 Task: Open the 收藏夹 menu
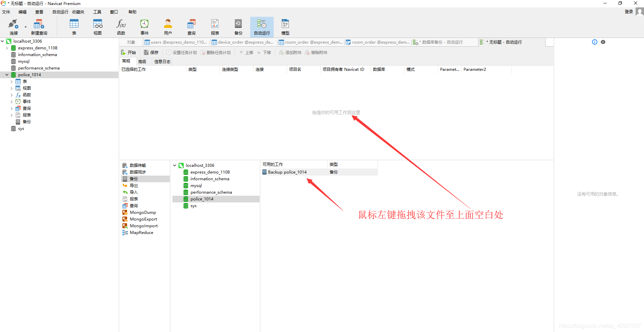tap(78, 12)
